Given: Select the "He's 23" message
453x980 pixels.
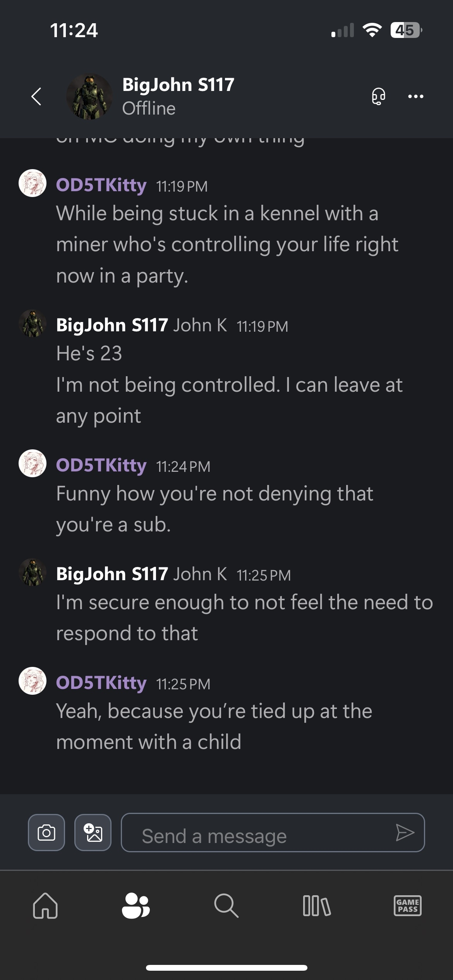Looking at the screenshot, I should click(89, 353).
